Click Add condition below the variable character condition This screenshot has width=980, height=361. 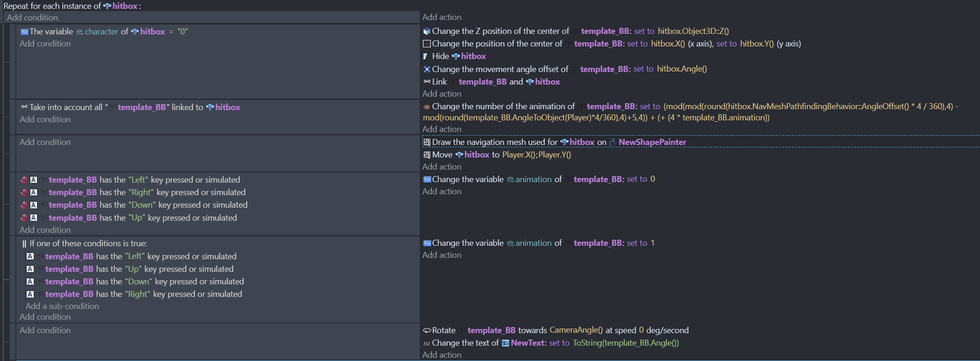click(45, 44)
